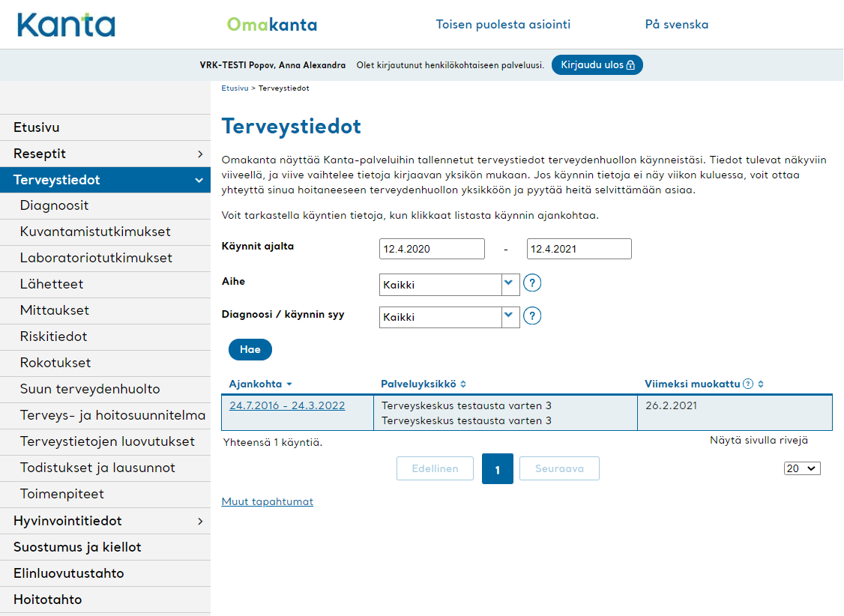The height and width of the screenshot is (616, 844).
Task: Open the Diagnoosi / käynnin syy dropdown
Action: pyautogui.click(x=450, y=317)
